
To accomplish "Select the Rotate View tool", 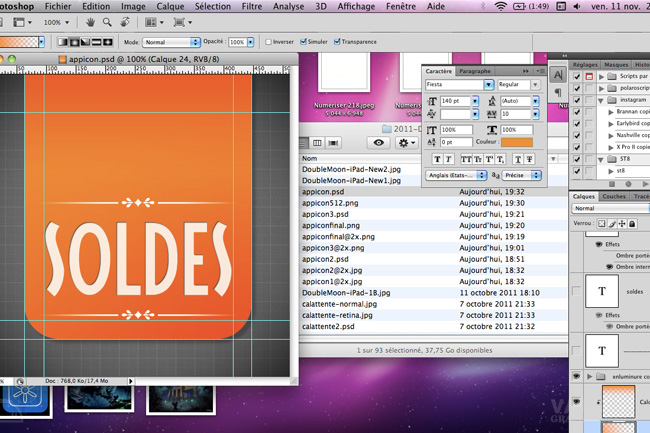I will click(x=125, y=22).
